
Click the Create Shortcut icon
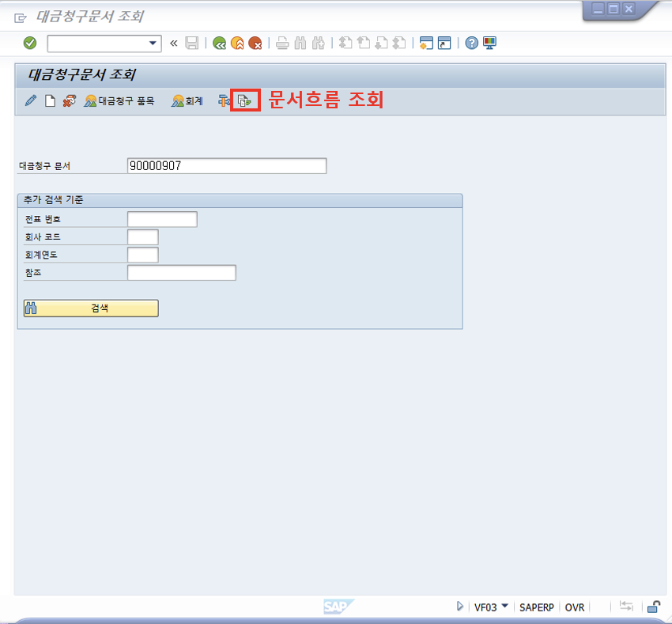coord(444,43)
